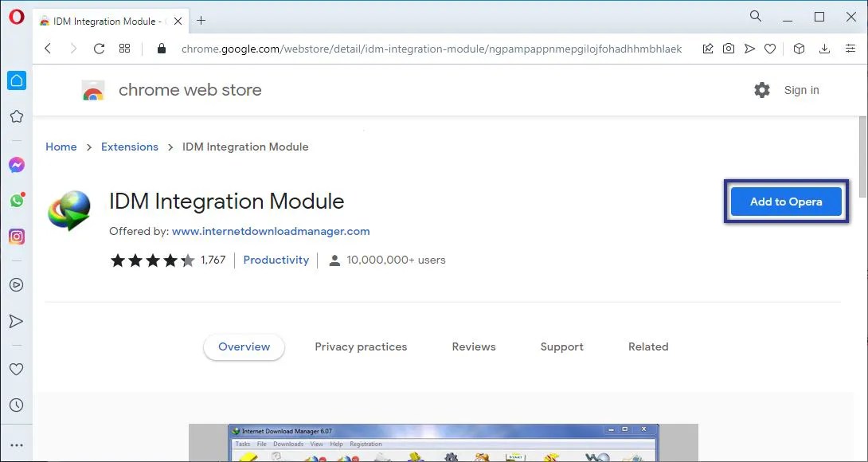This screenshot has height=462, width=868.
Task: Click the chrome web store logo
Action: point(93,90)
